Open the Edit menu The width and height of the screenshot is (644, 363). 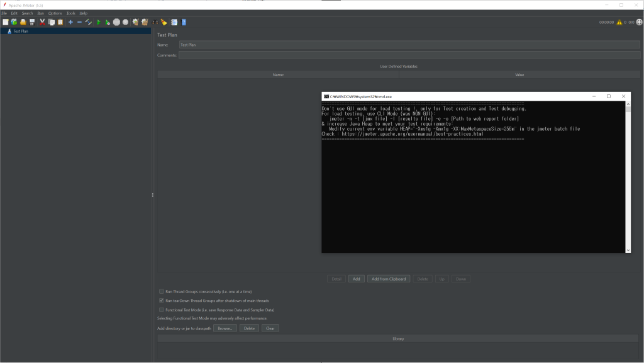14,13
